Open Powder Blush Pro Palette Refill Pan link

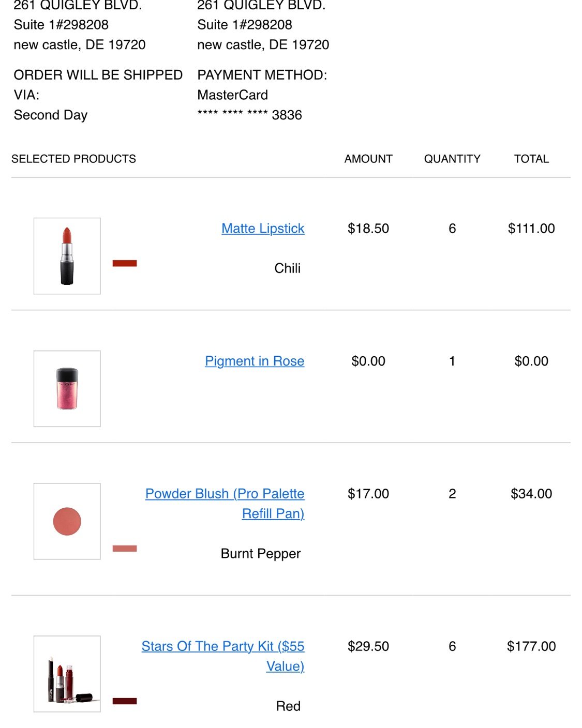pos(225,504)
